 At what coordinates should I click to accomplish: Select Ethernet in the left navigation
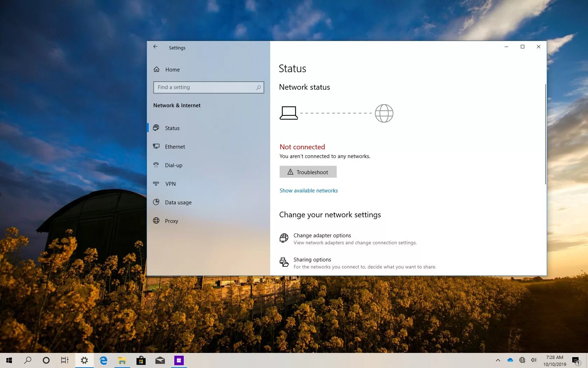pyautogui.click(x=175, y=146)
